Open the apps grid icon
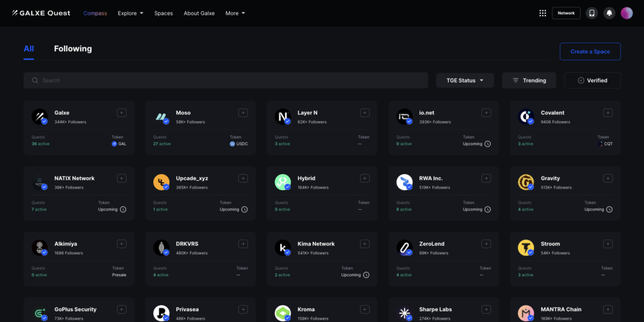644x322 pixels. pyautogui.click(x=543, y=13)
